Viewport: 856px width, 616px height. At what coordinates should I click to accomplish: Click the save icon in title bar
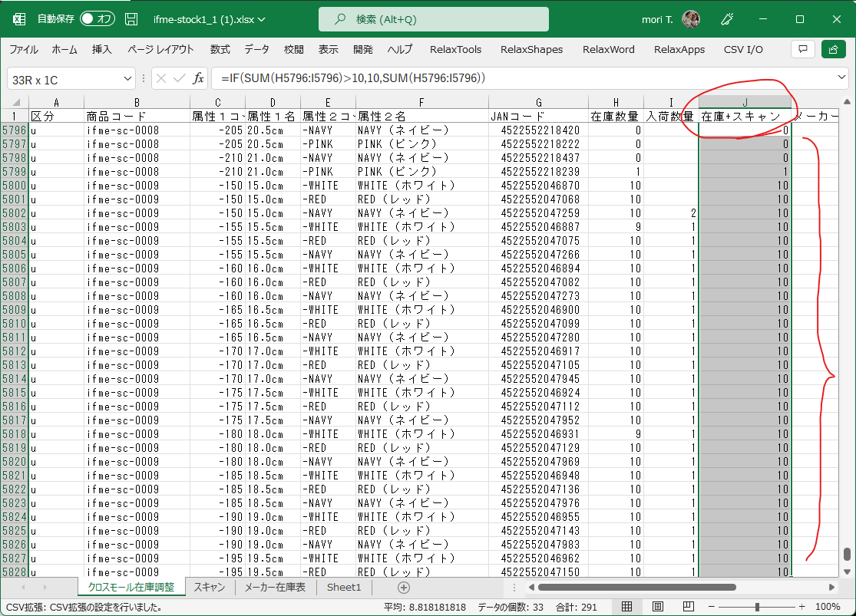131,19
